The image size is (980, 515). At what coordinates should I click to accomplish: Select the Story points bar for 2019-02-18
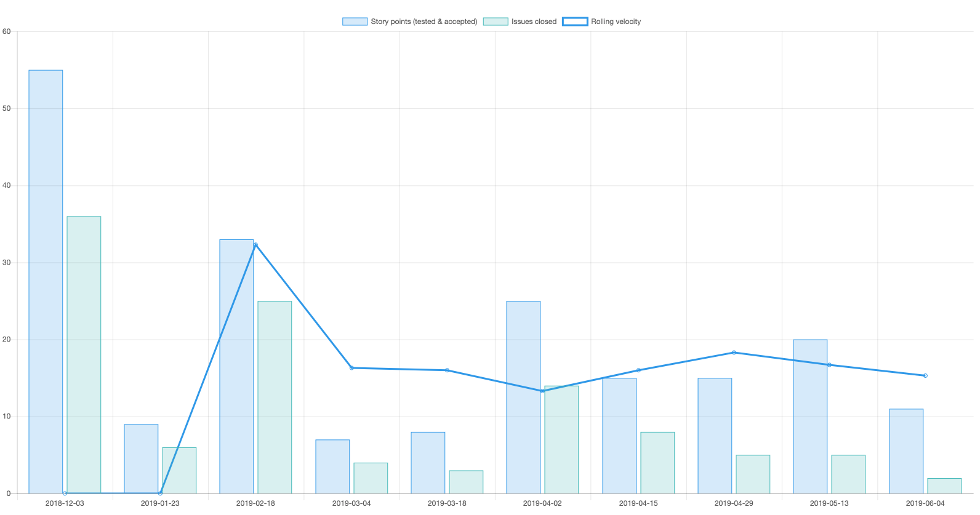(236, 367)
